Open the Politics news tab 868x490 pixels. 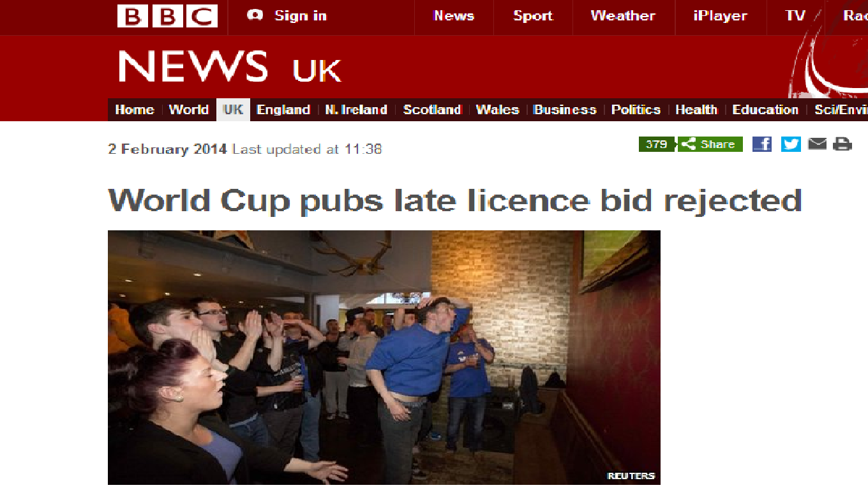[636, 110]
